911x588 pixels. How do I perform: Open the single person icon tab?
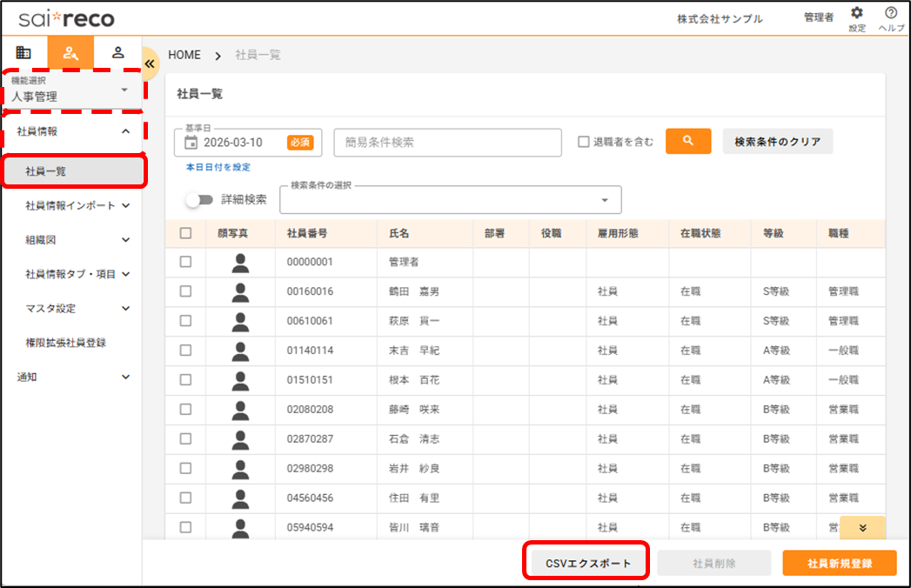118,52
